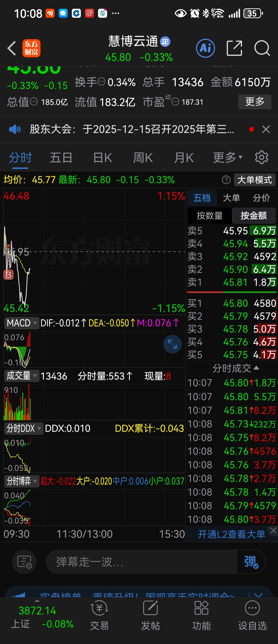Viewport: 278px width, 644px height.
Task: Open the 东方财富 logo home
Action: tap(31, 48)
